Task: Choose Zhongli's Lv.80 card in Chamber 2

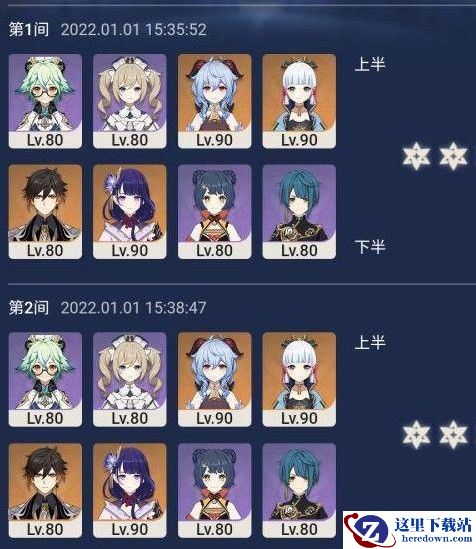Action: pos(45,491)
